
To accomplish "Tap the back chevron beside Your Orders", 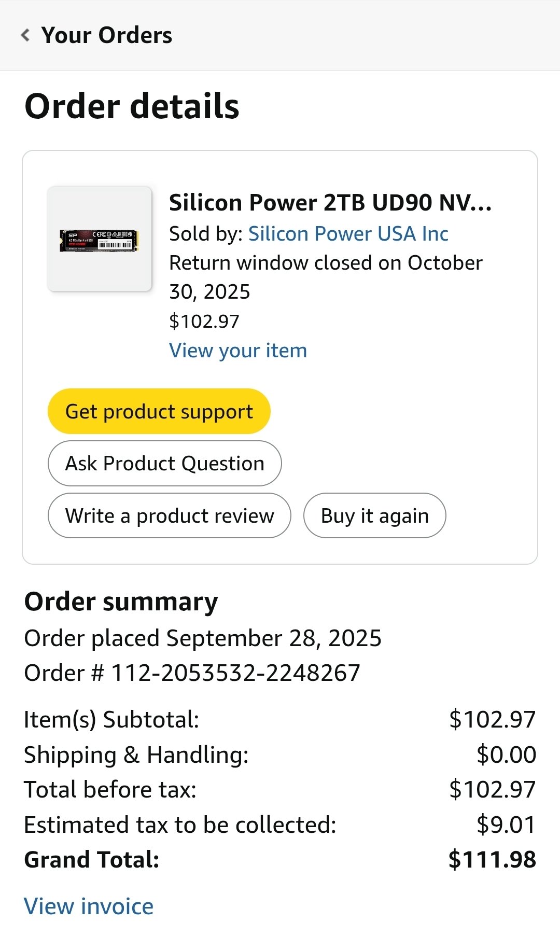I will pyautogui.click(x=25, y=35).
